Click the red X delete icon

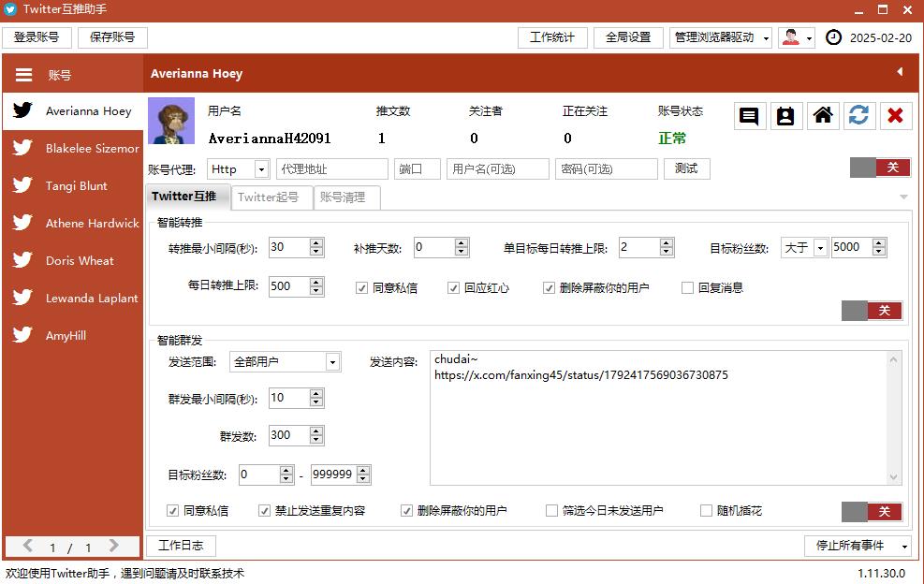click(896, 116)
